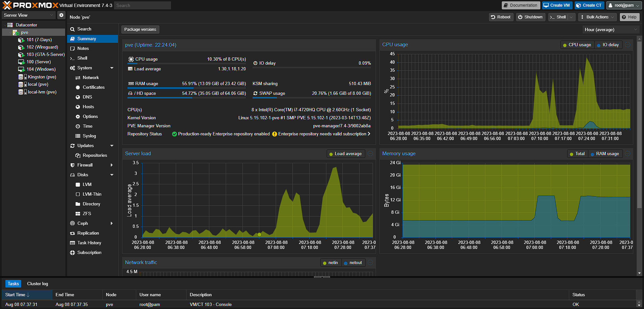Open the 103 (GTA-5-Server) container

(x=46, y=55)
